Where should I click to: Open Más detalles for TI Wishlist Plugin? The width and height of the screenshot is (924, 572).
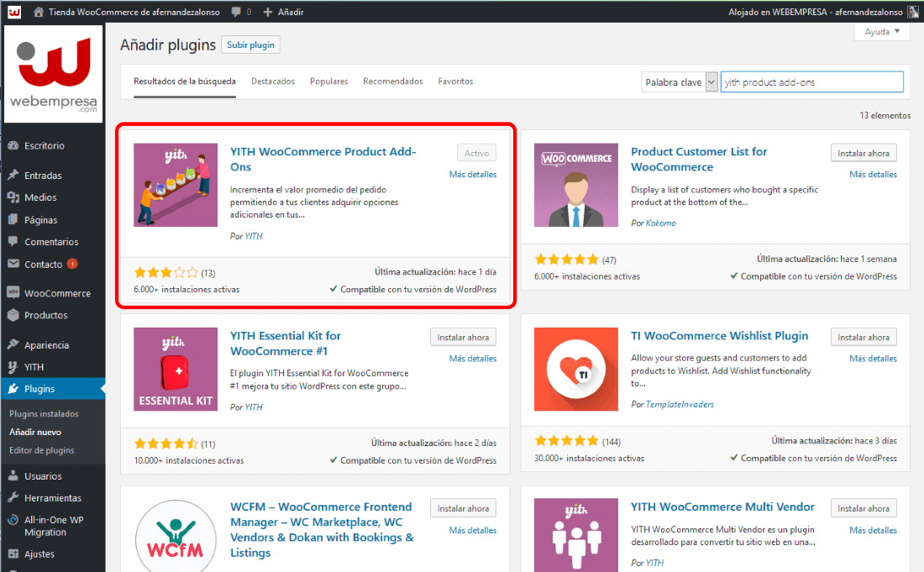click(x=874, y=358)
